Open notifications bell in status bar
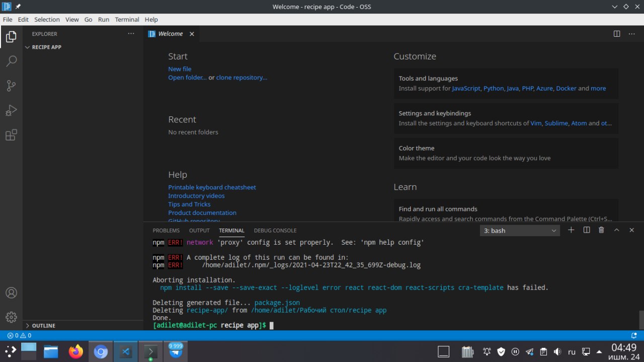 (634, 335)
